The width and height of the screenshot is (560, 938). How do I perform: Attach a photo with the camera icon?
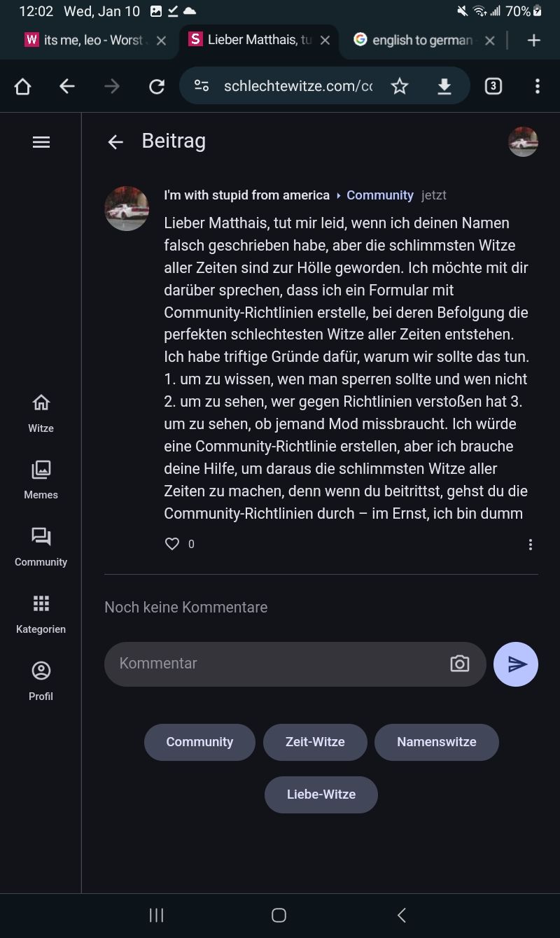[x=460, y=664]
